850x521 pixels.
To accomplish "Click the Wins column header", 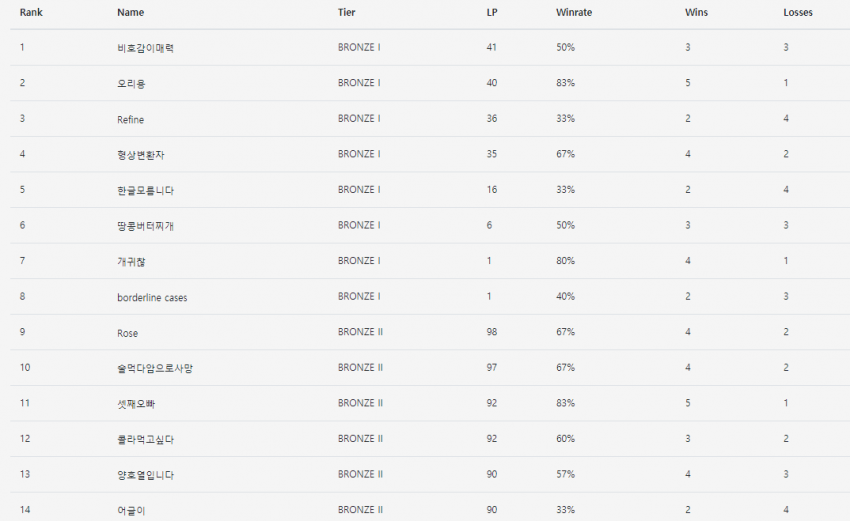I will (x=696, y=13).
